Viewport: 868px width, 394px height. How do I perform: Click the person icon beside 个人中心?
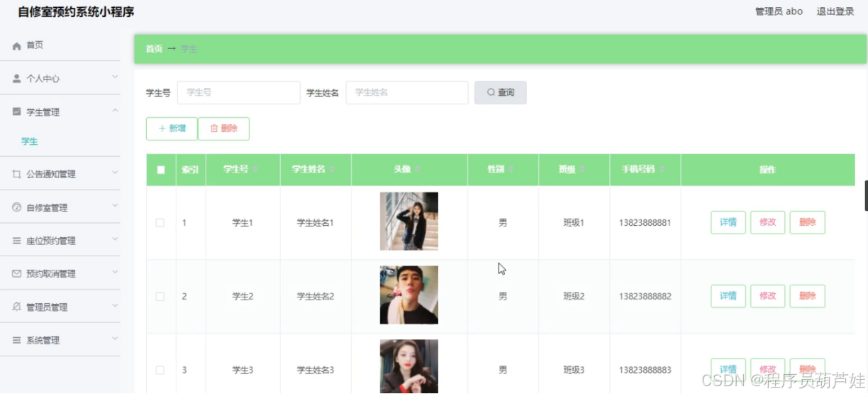pyautogui.click(x=17, y=79)
